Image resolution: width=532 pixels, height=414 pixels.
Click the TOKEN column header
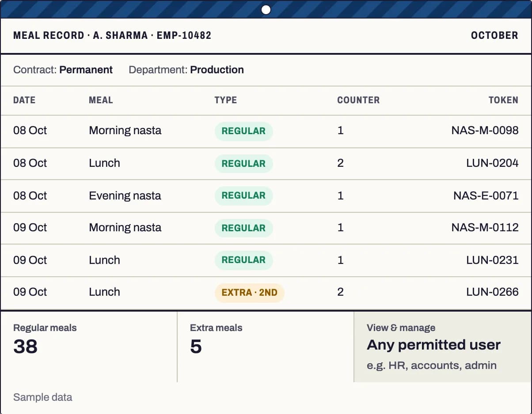[x=503, y=100]
